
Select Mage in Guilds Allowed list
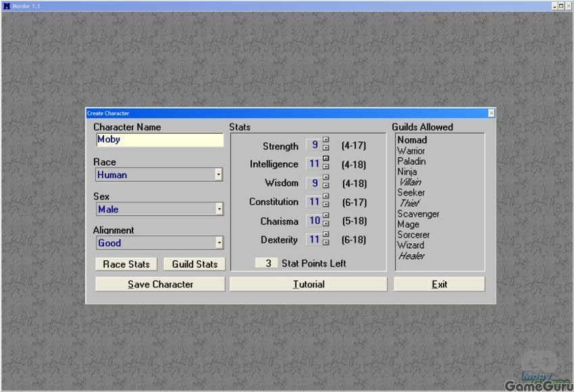tap(408, 224)
